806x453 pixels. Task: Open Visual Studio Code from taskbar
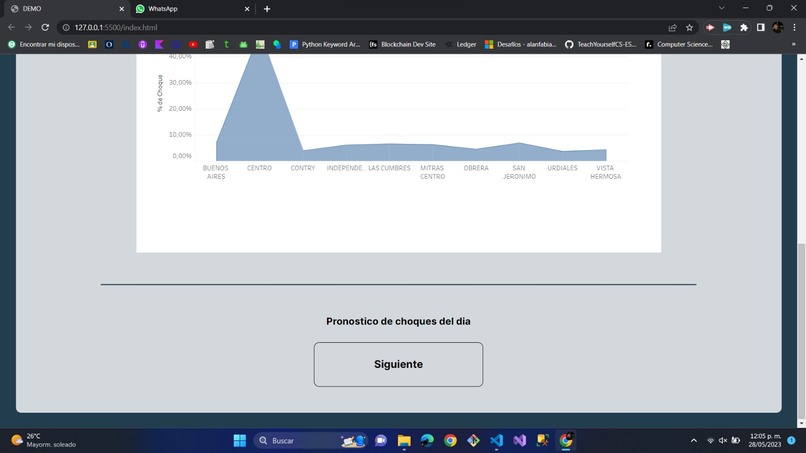pyautogui.click(x=496, y=441)
